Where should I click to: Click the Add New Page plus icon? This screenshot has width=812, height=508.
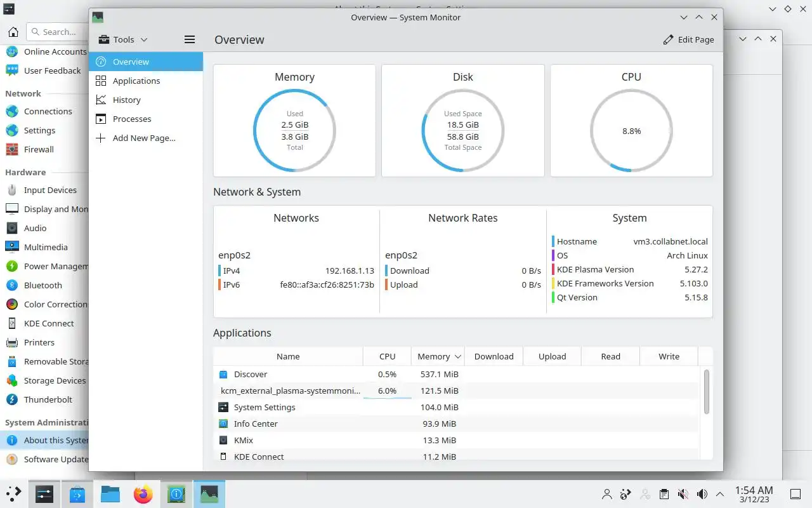point(101,138)
